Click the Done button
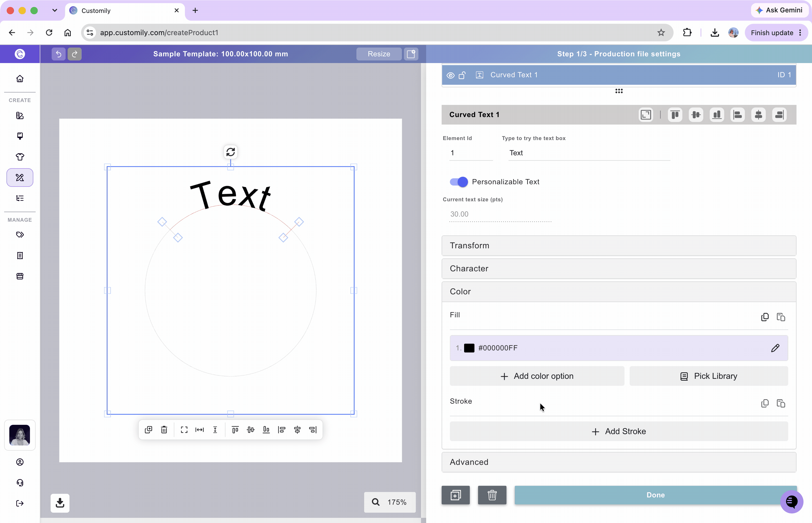This screenshot has width=812, height=523. 655,495
